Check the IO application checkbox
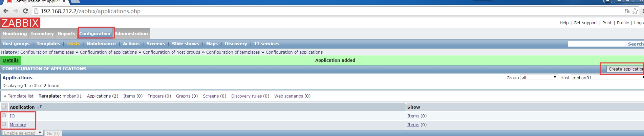This screenshot has height=136, width=644. pyautogui.click(x=4, y=115)
